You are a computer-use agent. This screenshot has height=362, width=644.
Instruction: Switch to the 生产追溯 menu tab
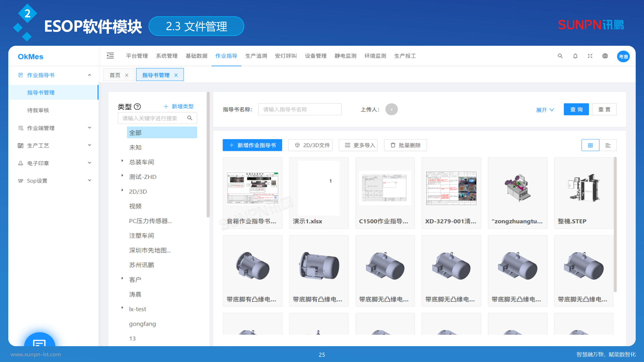[x=256, y=56]
